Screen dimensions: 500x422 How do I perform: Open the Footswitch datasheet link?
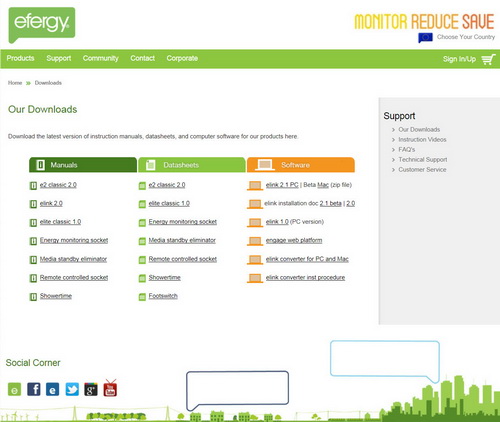click(163, 296)
